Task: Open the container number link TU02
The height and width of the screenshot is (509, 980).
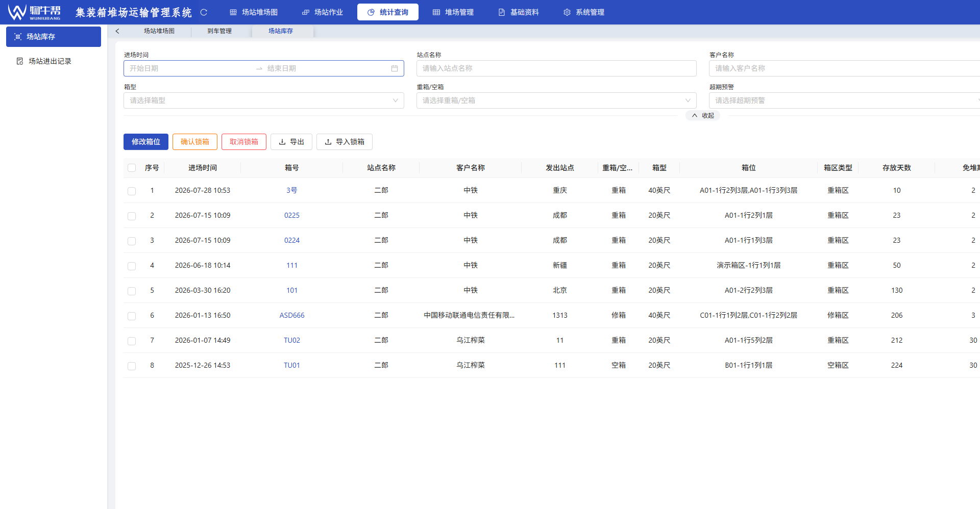Action: 292,340
